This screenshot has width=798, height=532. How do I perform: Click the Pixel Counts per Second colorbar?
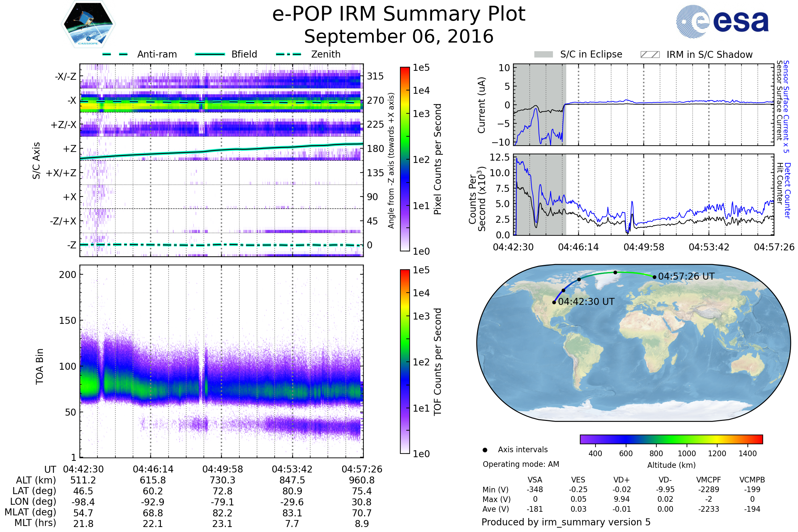pos(405,159)
